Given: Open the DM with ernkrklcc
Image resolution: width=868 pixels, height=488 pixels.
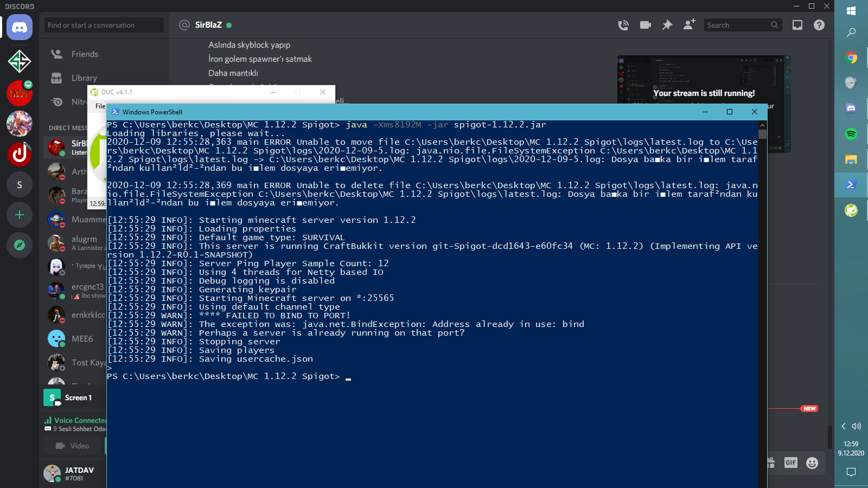Looking at the screenshot, I should click(x=75, y=314).
